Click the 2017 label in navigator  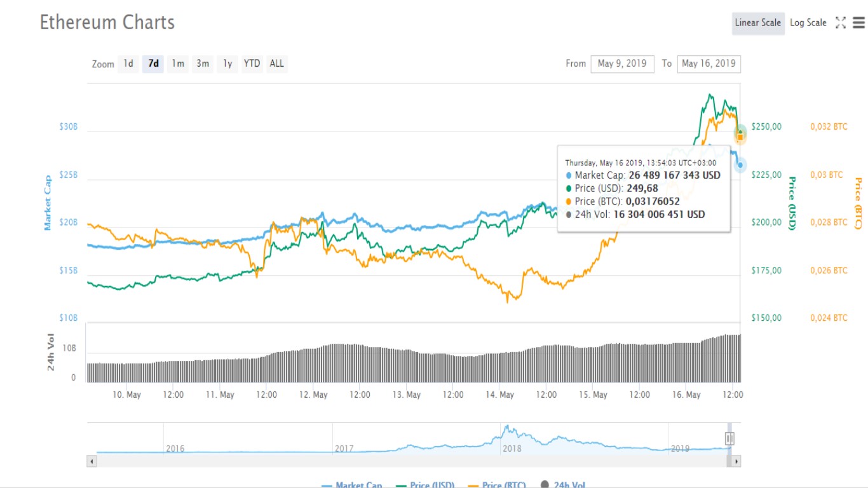344,449
